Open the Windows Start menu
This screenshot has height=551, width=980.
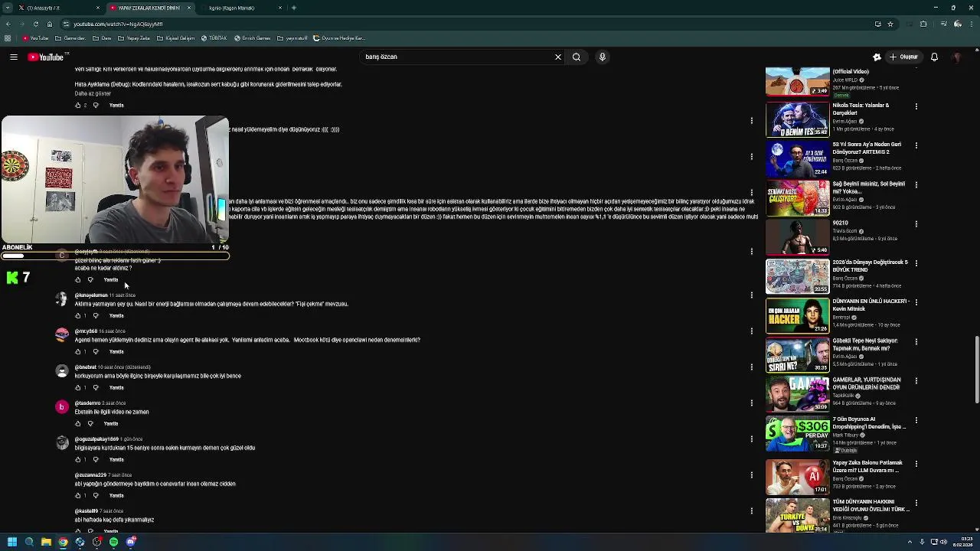pos(11,542)
